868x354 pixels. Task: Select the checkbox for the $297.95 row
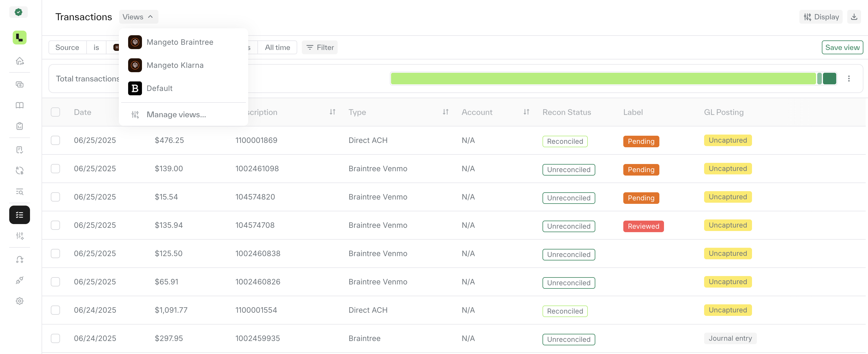[55, 338]
